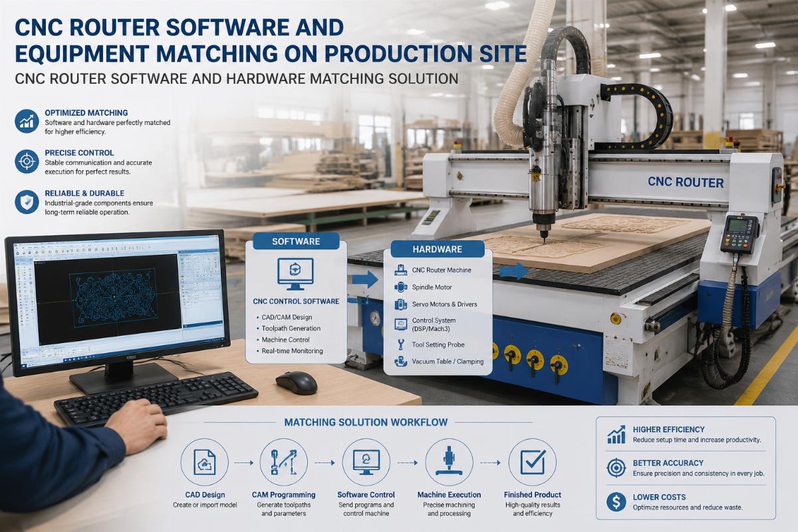Click the Vacuum Table / Clamping label

point(448,362)
